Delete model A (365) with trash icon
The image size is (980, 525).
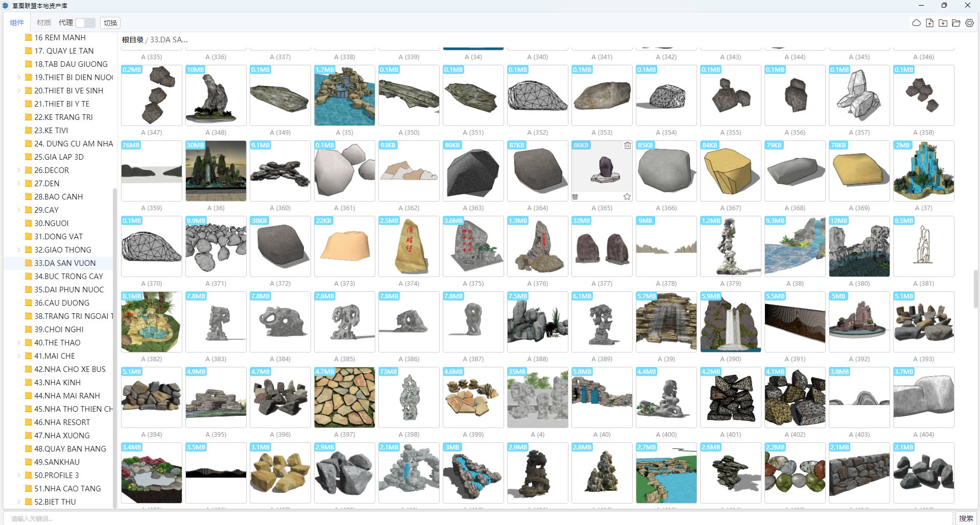click(x=627, y=145)
